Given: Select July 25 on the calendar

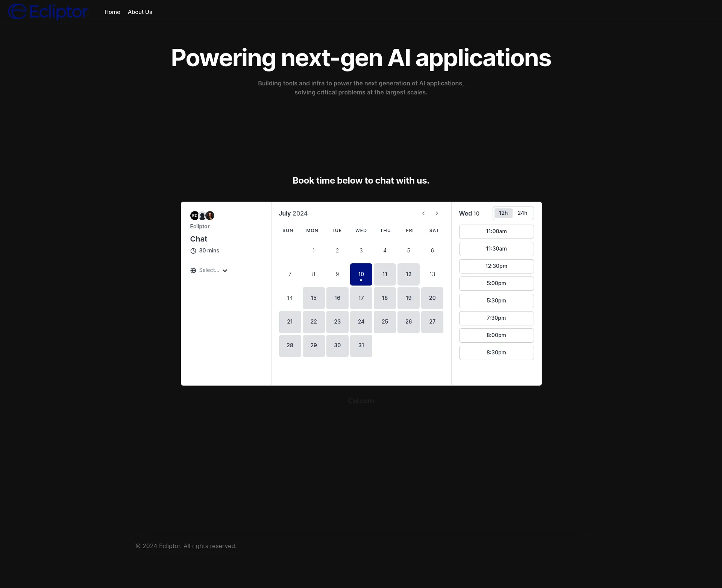Looking at the screenshot, I should (x=384, y=322).
